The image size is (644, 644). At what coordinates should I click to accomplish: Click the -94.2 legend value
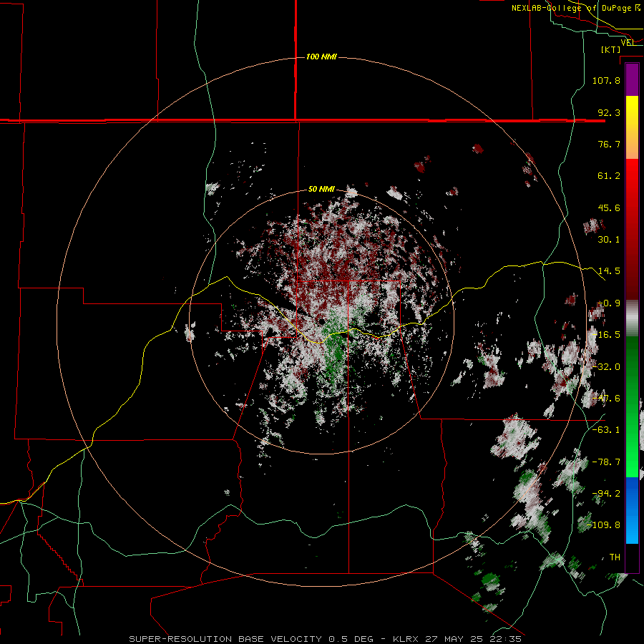[x=606, y=494]
